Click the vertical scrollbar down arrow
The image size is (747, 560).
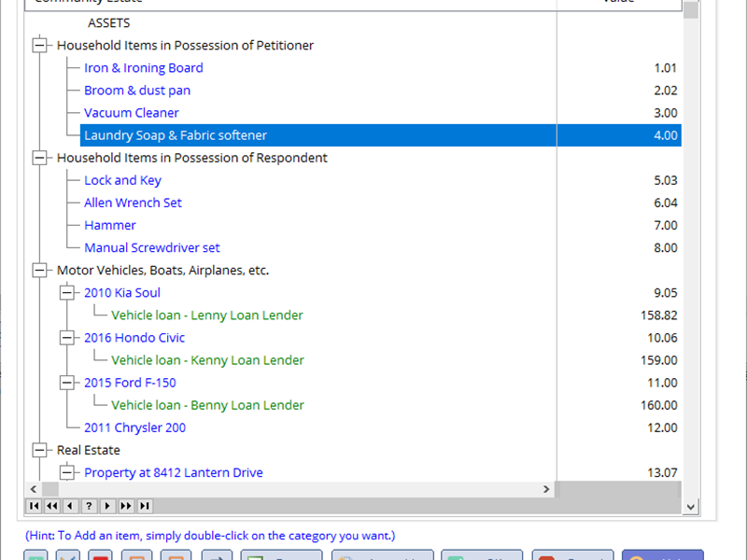coord(690,506)
